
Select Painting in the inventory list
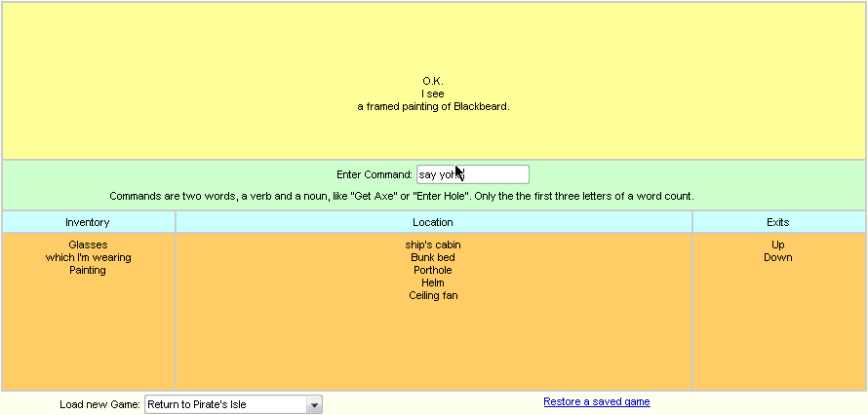point(88,270)
